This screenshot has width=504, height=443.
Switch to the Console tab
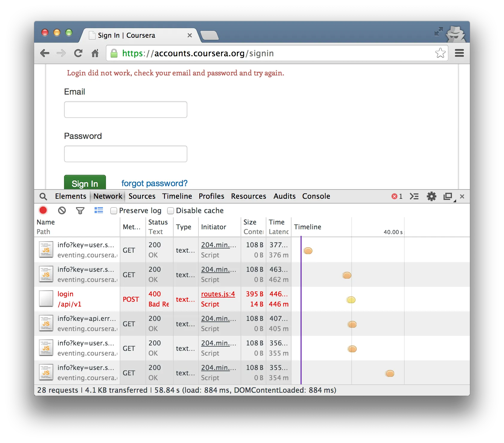pos(316,196)
